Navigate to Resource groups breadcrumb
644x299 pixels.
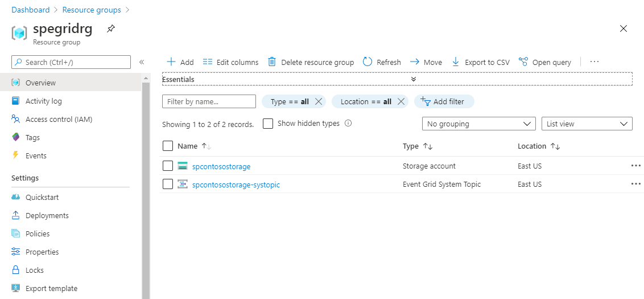click(x=91, y=10)
